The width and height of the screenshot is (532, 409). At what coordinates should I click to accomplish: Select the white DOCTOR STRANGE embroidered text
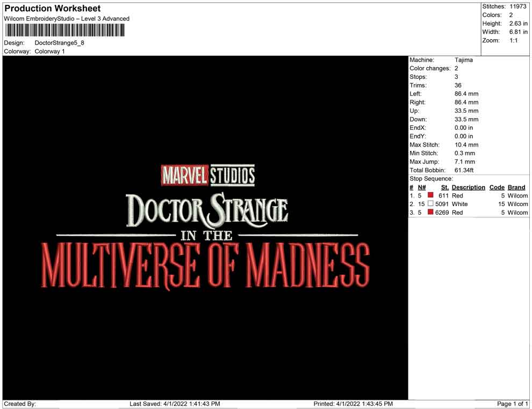click(206, 210)
